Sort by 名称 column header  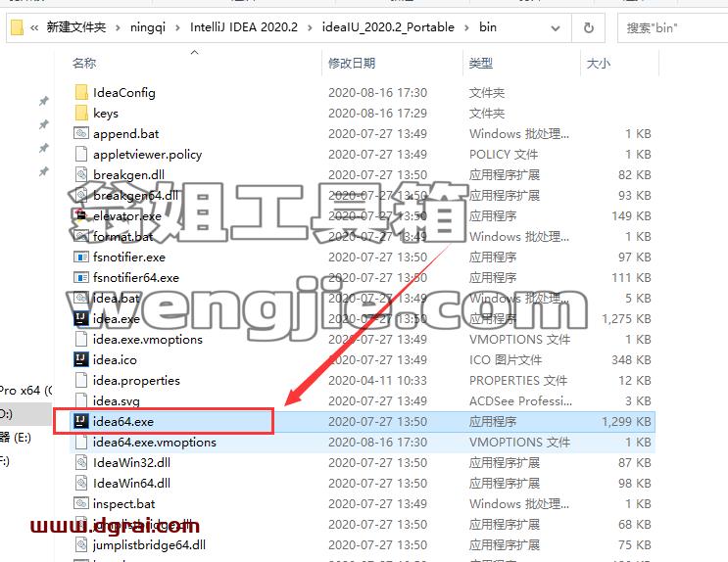(84, 63)
